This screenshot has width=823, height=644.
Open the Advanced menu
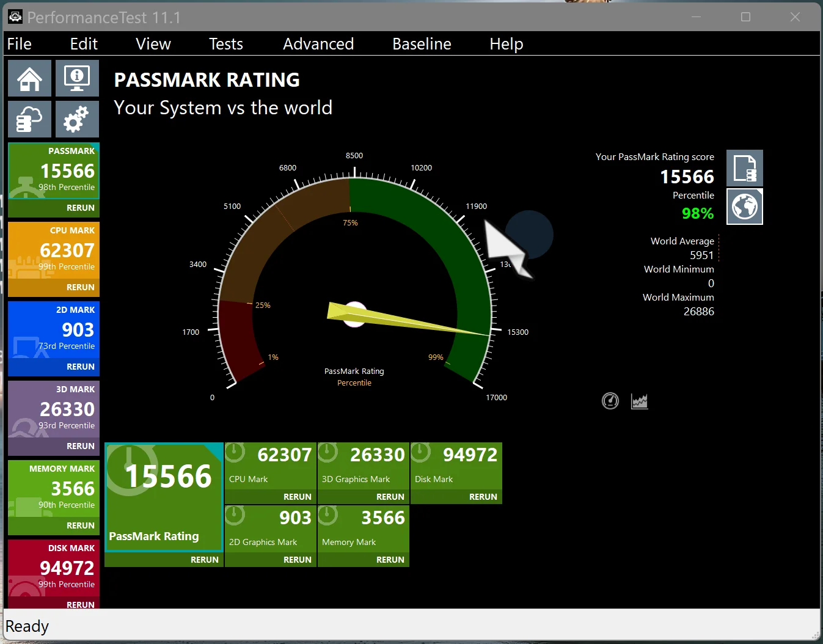(318, 44)
